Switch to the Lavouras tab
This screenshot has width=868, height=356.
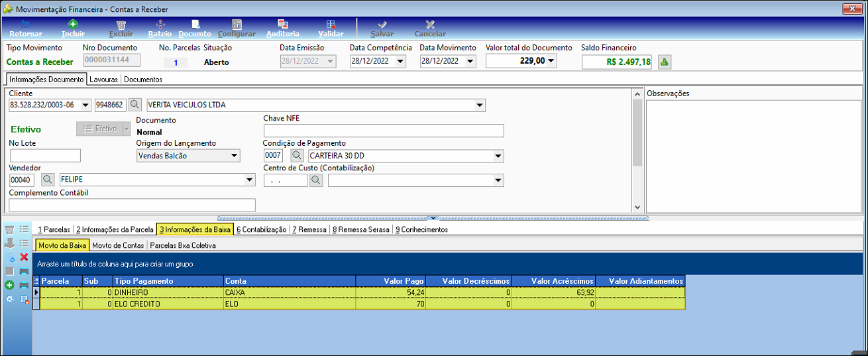coord(104,80)
